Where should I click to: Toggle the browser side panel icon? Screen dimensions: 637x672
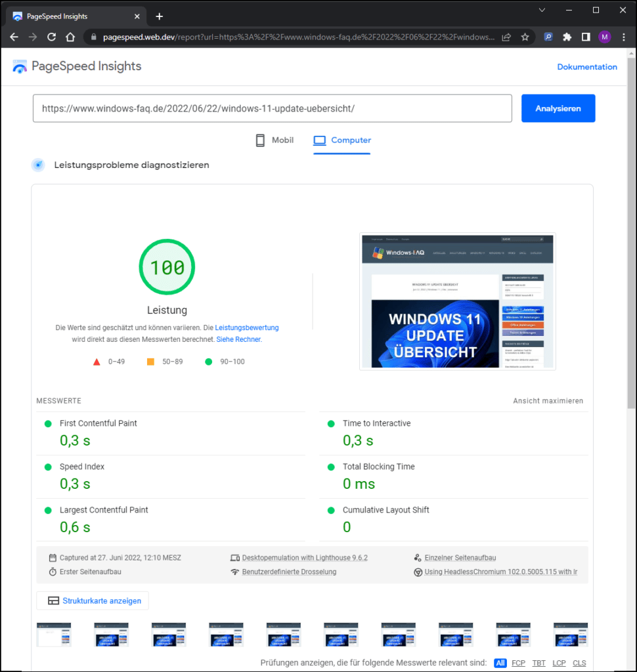click(x=586, y=37)
